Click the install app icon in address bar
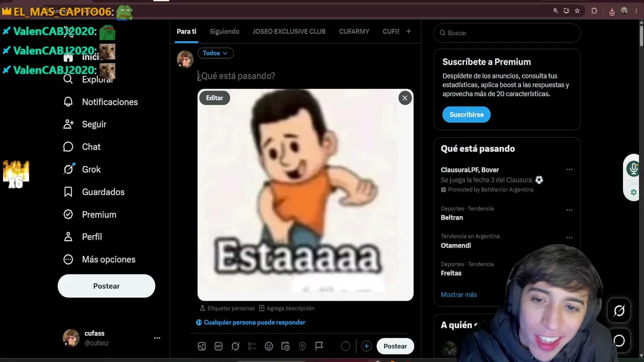Screen dimensions: 644x362 click(567, 11)
